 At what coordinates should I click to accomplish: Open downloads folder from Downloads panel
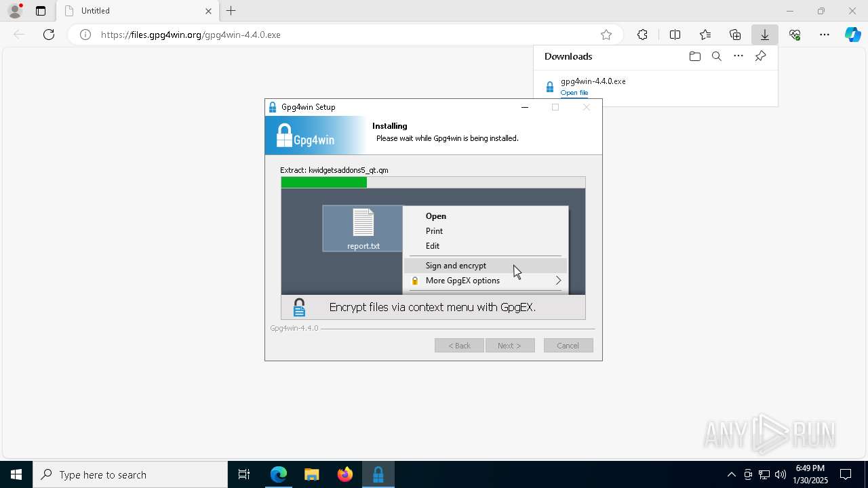point(694,56)
